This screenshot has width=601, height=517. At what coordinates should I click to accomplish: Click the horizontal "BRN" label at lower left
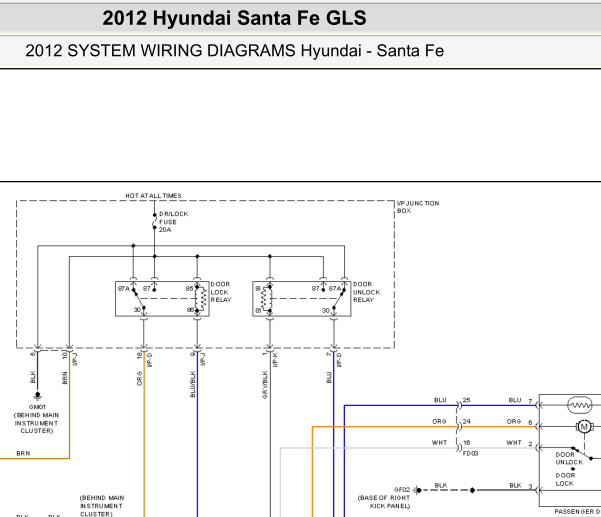point(23,453)
